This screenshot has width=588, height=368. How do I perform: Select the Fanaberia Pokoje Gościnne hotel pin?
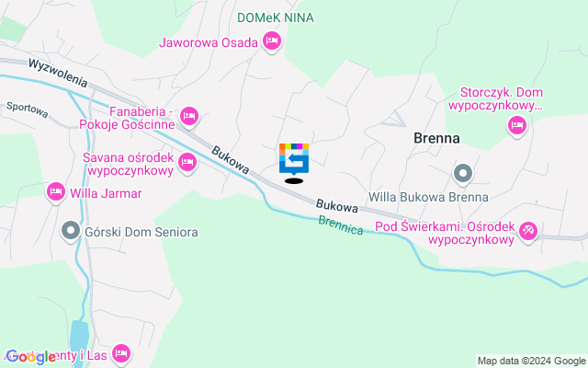[x=189, y=117]
